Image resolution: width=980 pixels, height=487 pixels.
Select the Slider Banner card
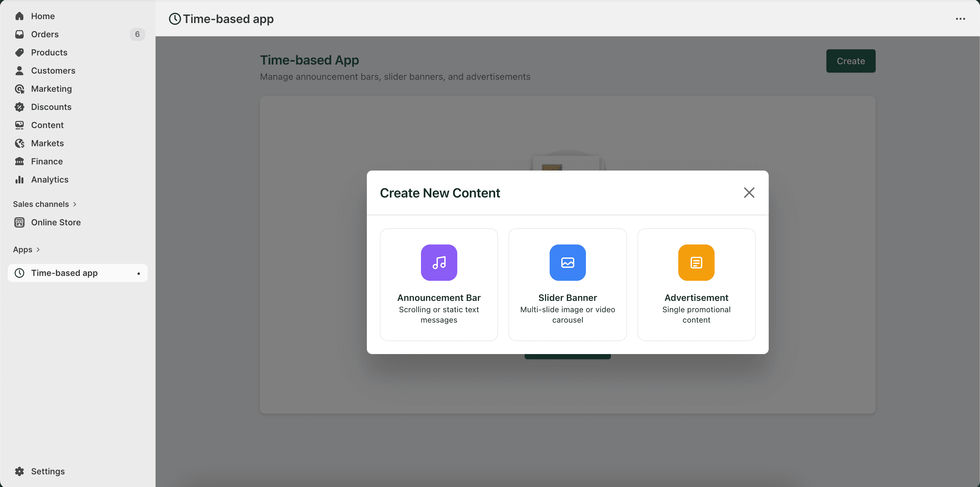pos(567,284)
